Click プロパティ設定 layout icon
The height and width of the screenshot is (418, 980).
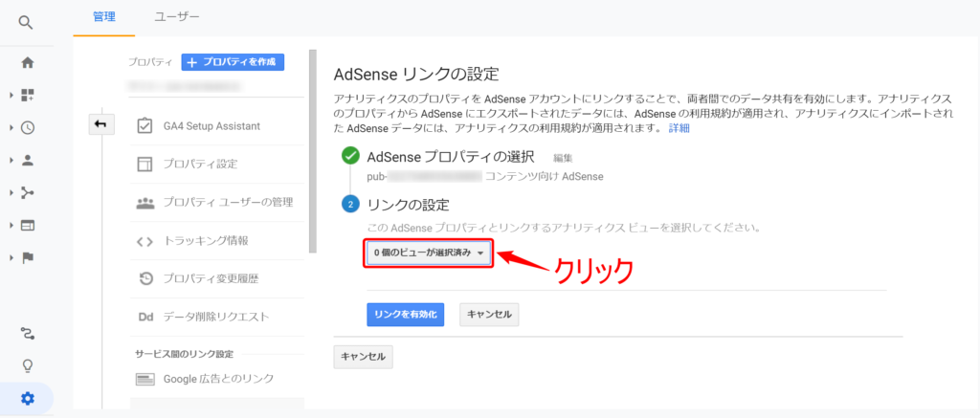(x=145, y=165)
